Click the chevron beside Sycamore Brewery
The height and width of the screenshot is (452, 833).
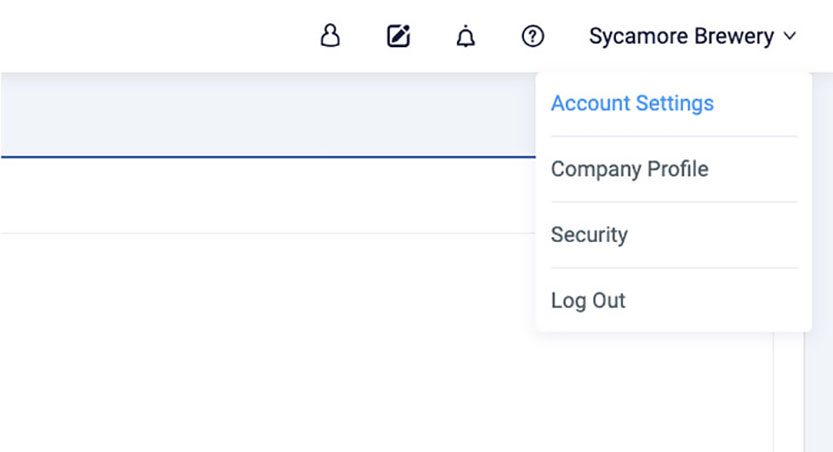tap(790, 37)
